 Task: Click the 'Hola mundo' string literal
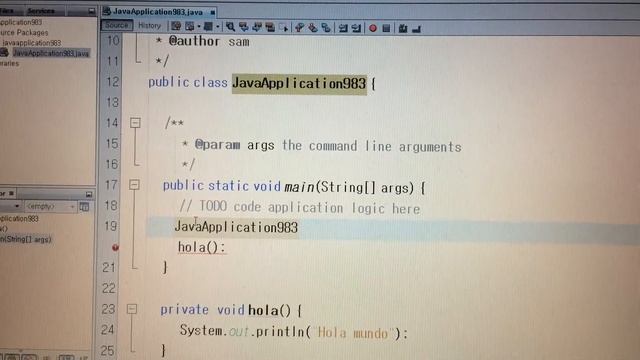click(353, 333)
